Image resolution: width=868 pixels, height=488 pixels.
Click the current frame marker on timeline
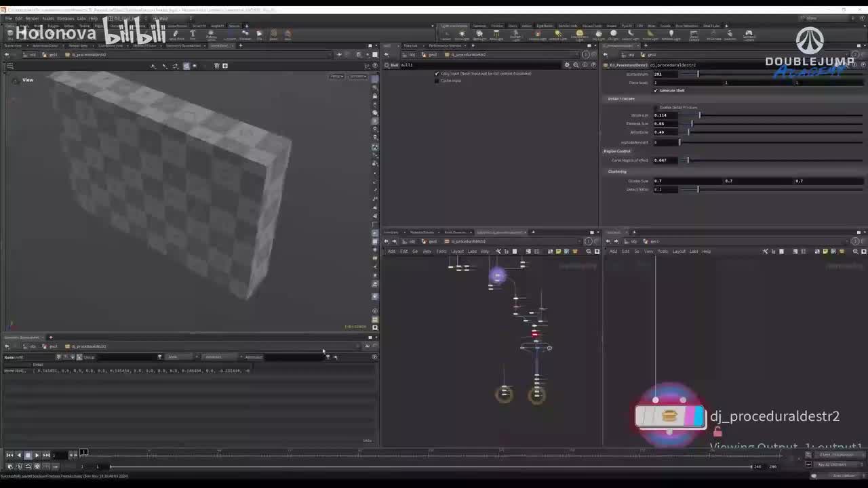(x=84, y=451)
